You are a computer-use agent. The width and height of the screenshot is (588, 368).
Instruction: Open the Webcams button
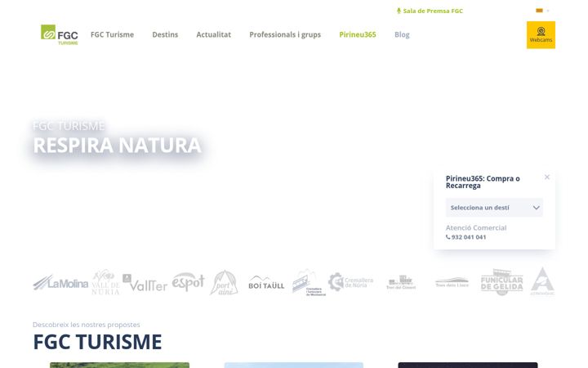pyautogui.click(x=541, y=35)
